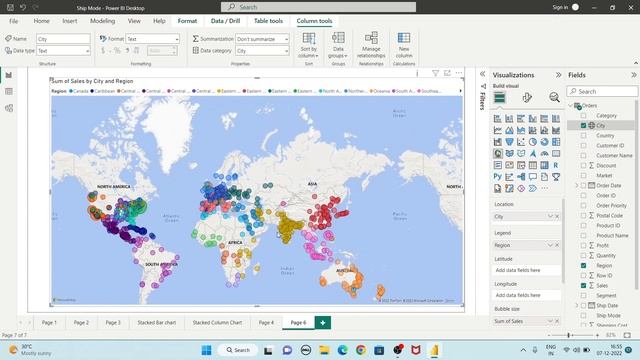Open the Modeling ribbon tab

[x=102, y=21]
